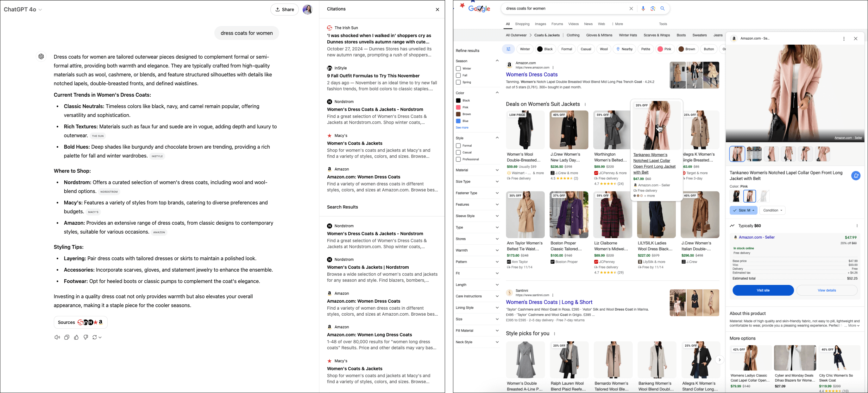Click the Google Lens image search icon
Viewport: 868px width, 393px height.
click(653, 9)
